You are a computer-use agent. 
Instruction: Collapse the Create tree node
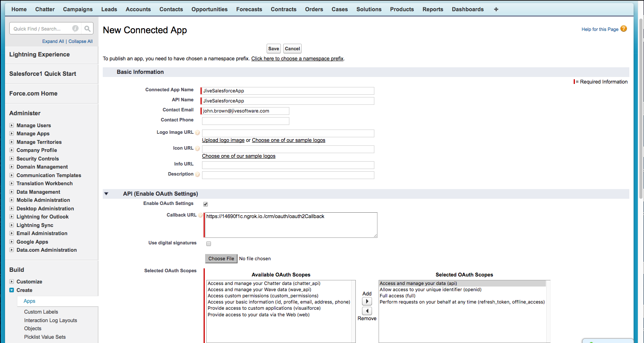click(12, 290)
